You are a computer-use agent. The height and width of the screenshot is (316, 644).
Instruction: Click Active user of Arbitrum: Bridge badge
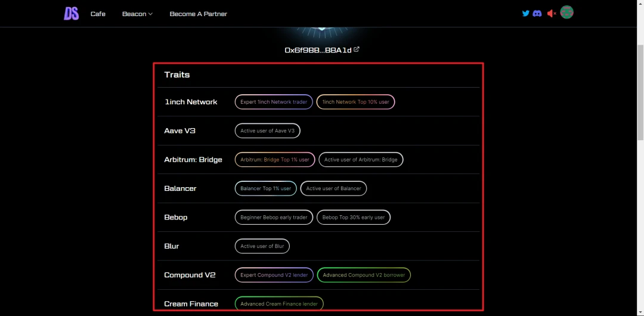pos(361,159)
